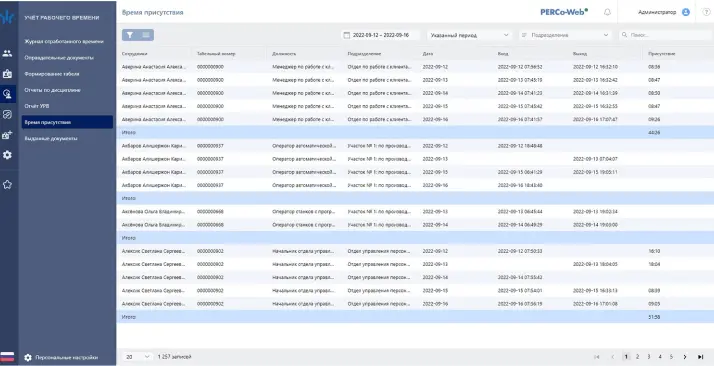Open the favorites star icon in the sidebar
Screen dimensions: 714x366
(x=7, y=184)
